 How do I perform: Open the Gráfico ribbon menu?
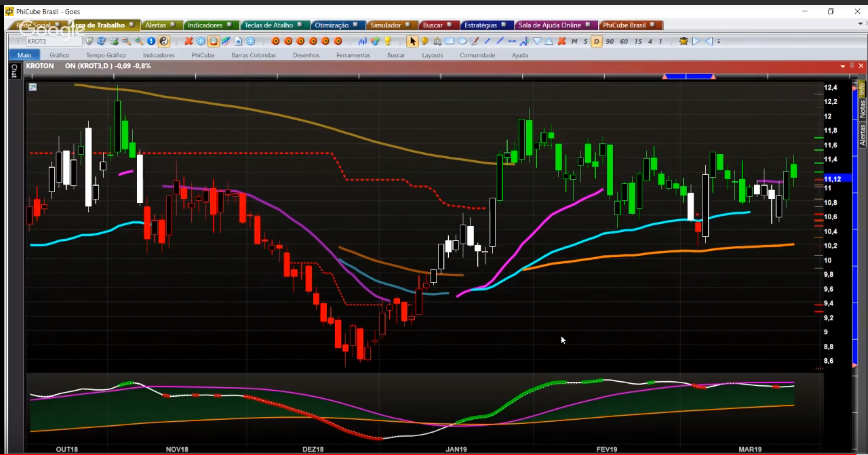(59, 55)
